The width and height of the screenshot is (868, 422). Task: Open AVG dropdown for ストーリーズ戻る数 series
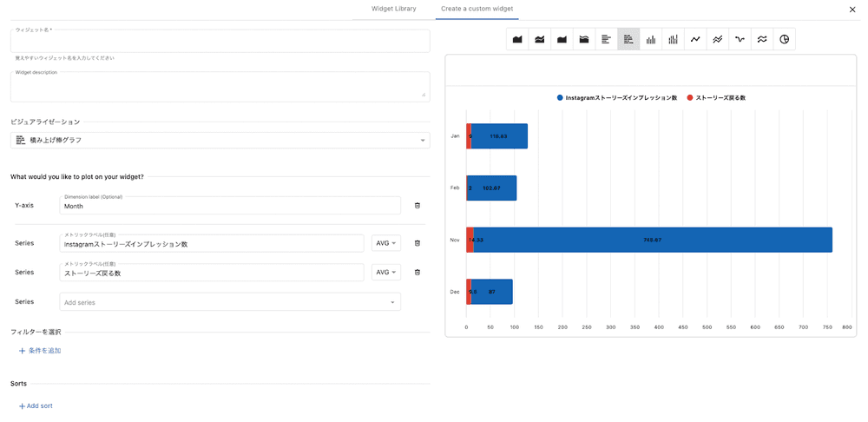click(x=386, y=273)
